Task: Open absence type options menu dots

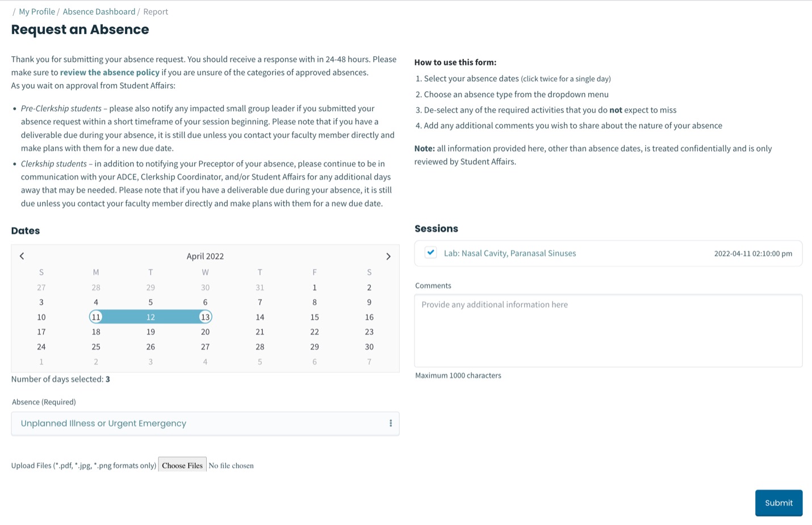Action: [391, 423]
